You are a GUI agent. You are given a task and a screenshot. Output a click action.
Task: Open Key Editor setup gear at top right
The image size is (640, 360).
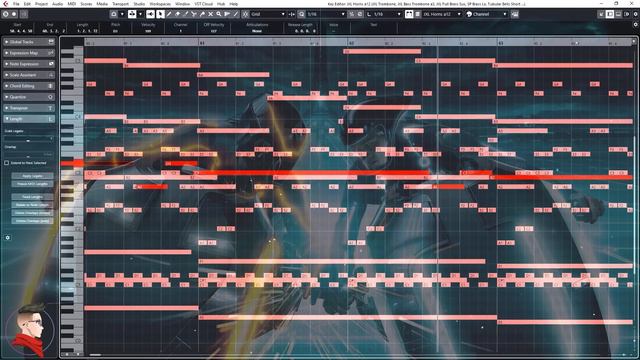(635, 14)
